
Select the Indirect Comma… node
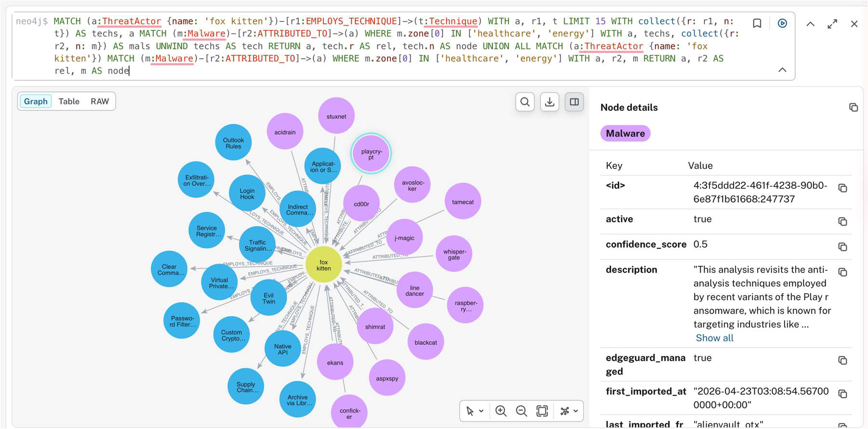coord(298,209)
